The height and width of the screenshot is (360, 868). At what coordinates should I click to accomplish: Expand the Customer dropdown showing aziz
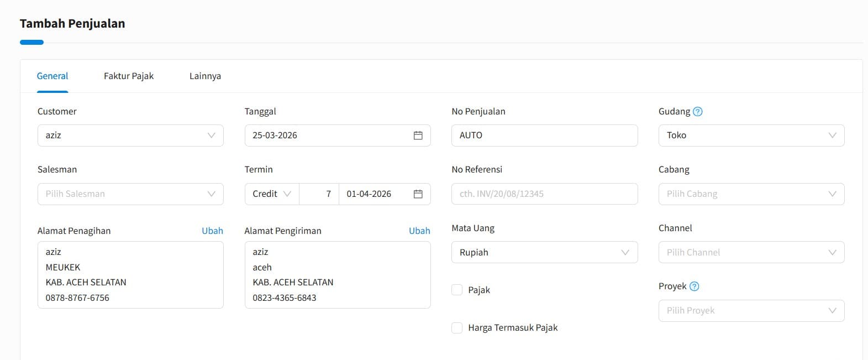coord(130,135)
